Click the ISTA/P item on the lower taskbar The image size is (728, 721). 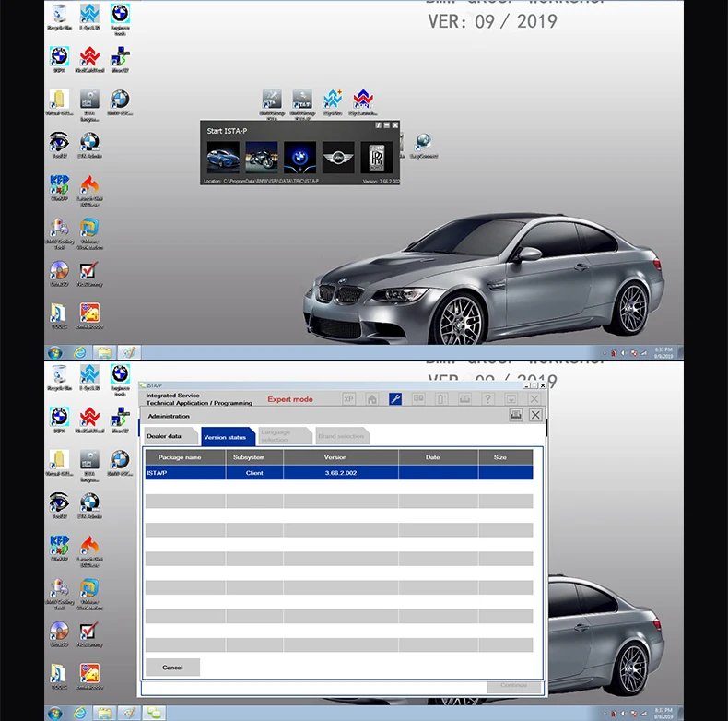point(154,713)
